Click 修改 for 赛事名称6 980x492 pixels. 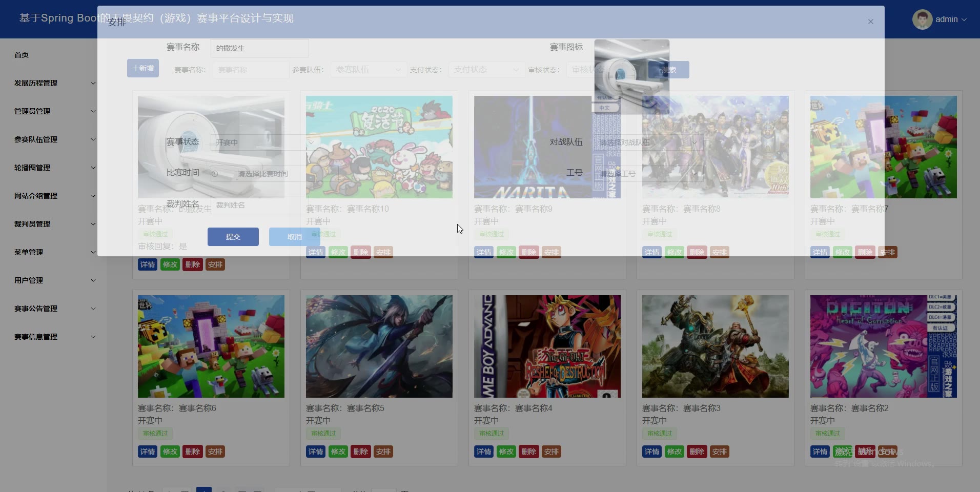click(x=170, y=452)
